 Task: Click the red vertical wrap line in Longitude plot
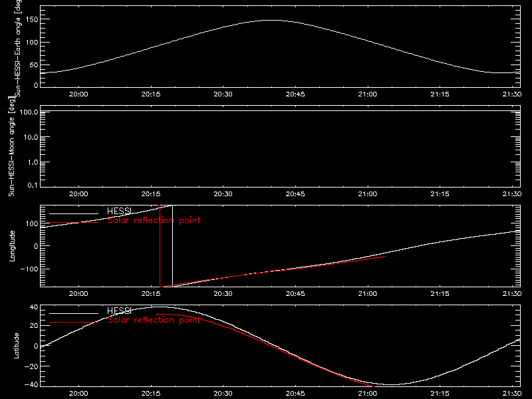160,246
